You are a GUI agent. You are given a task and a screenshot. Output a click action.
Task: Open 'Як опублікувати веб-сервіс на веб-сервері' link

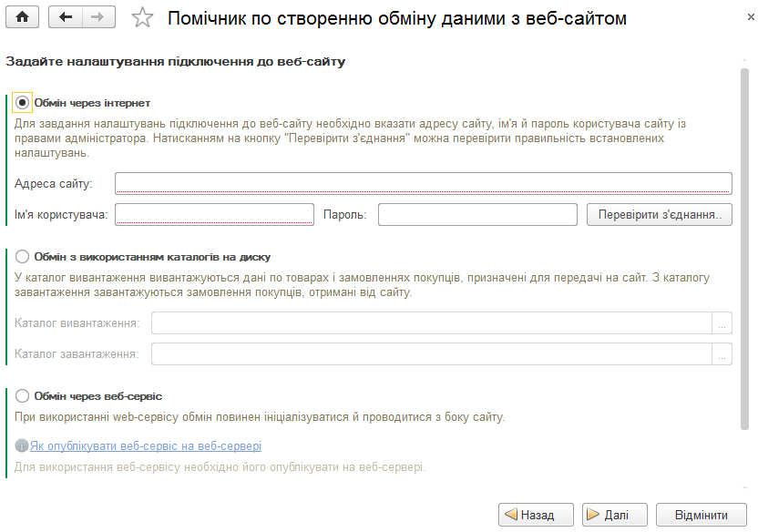point(146,445)
